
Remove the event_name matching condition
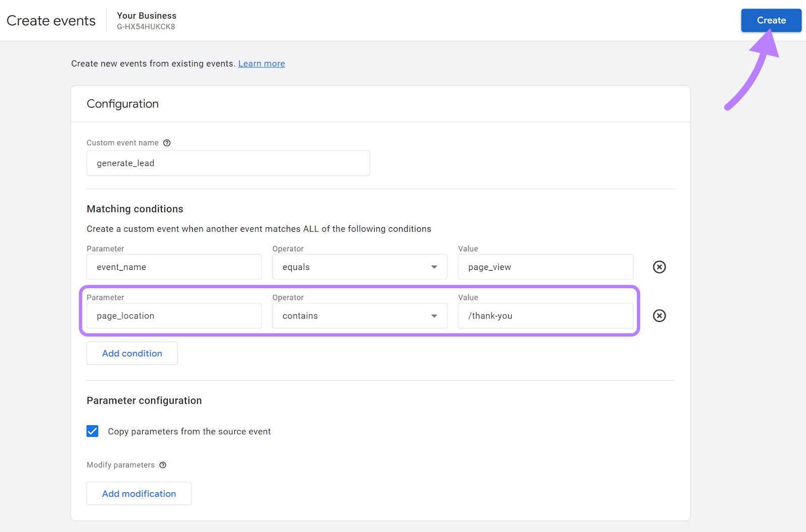click(x=659, y=267)
